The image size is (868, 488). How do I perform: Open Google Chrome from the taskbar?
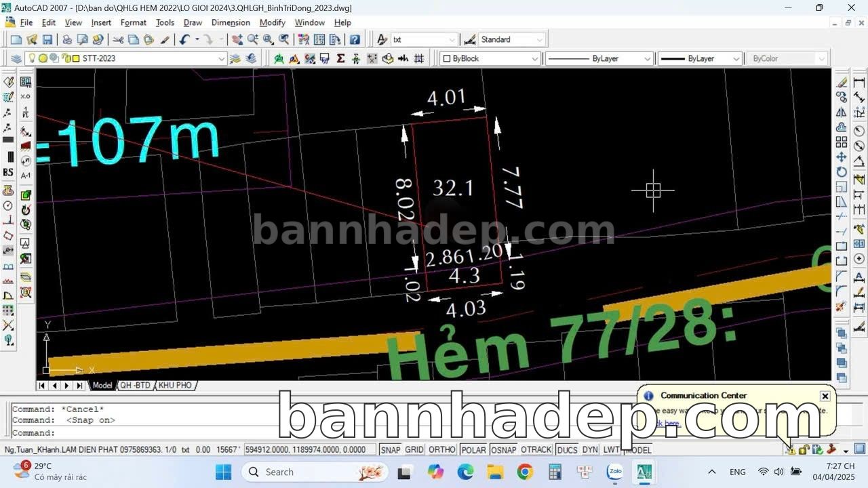pyautogui.click(x=524, y=472)
